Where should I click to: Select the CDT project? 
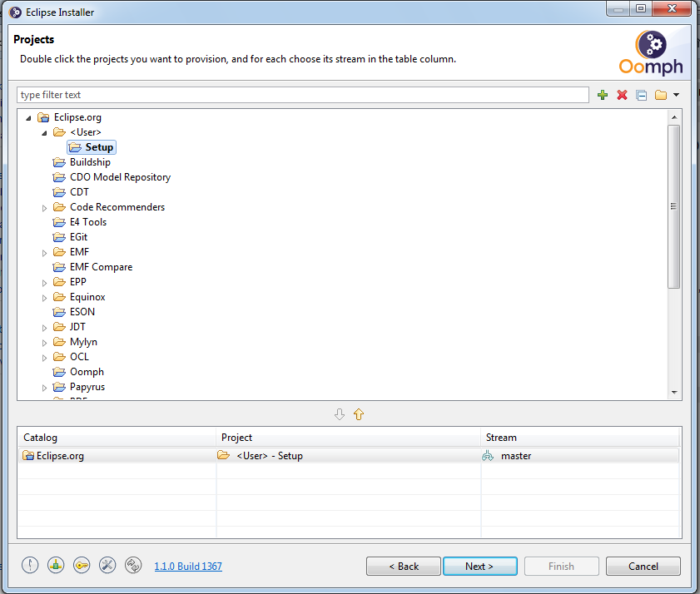pos(79,192)
